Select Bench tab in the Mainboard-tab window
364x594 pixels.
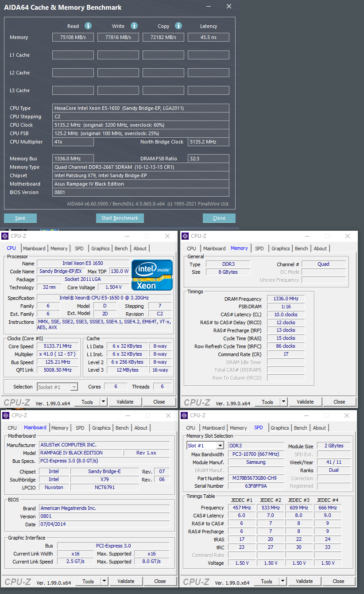click(122, 428)
